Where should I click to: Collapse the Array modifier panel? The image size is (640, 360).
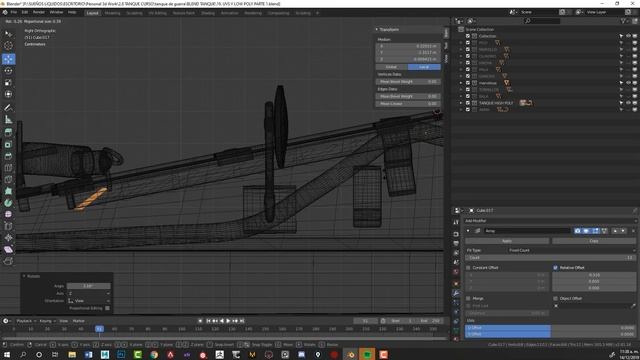[468, 231]
